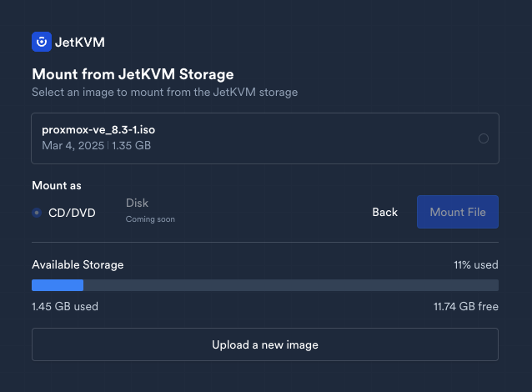Click the storage usage progress bar
This screenshot has width=532, height=392.
(265, 285)
